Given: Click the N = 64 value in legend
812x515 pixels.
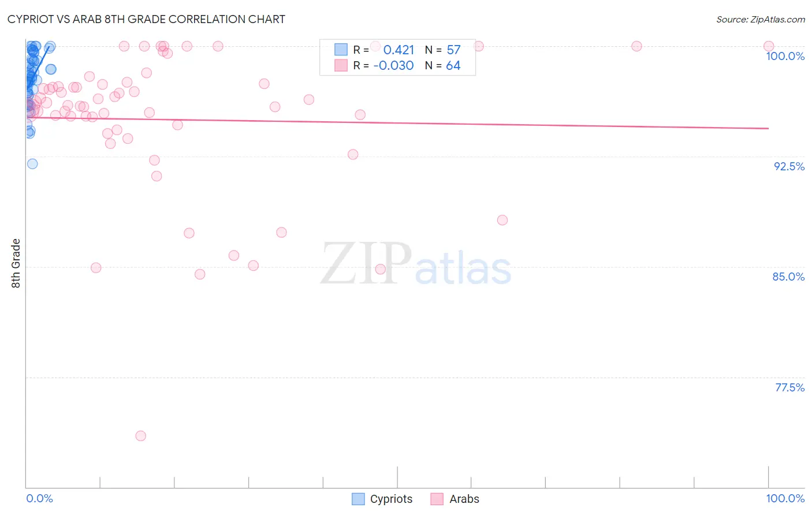Looking at the screenshot, I should coord(443,65).
